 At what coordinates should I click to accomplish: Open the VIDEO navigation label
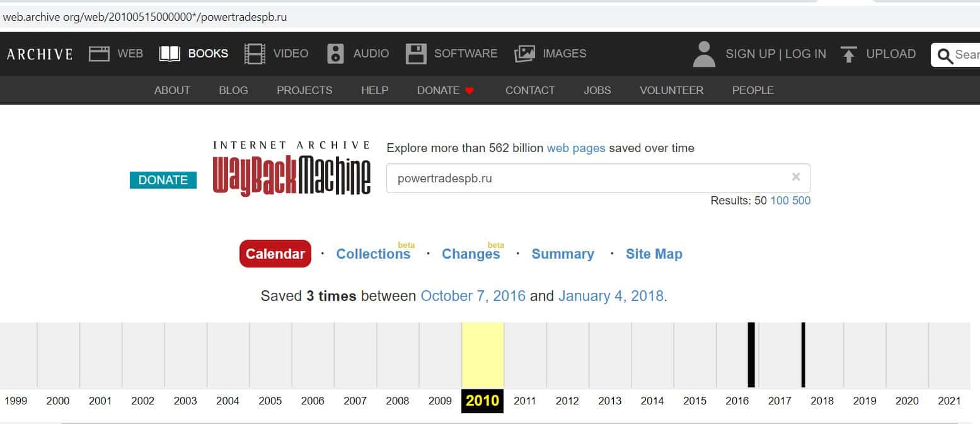click(291, 54)
